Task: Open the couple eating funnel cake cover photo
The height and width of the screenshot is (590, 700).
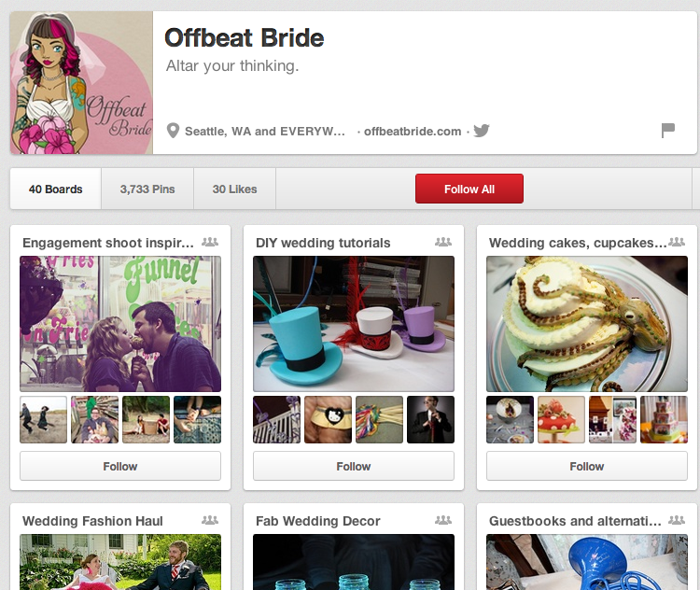Action: 120,324
